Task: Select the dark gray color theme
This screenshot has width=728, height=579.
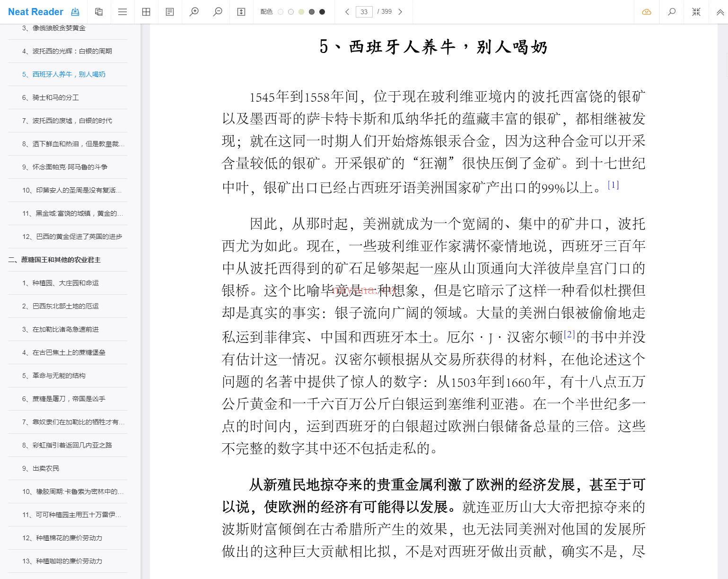Action: click(312, 12)
